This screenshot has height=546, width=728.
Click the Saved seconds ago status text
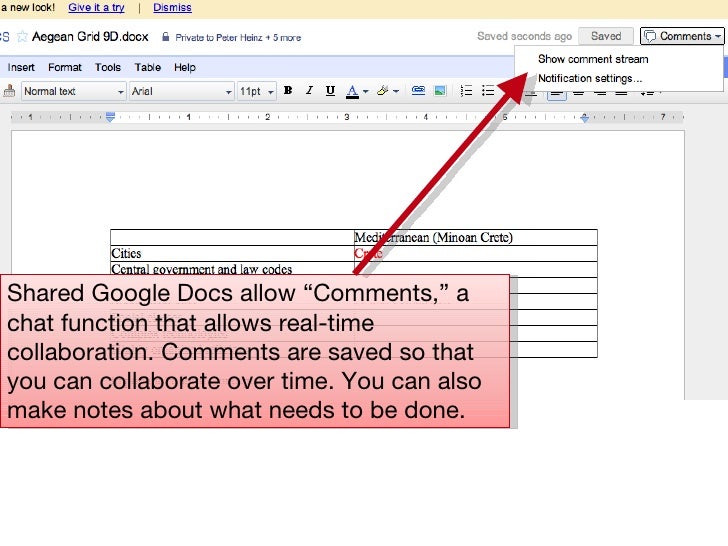point(524,36)
